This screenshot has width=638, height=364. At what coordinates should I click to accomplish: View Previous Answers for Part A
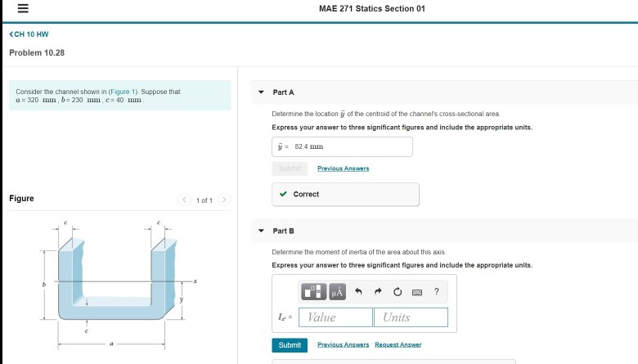click(x=344, y=169)
